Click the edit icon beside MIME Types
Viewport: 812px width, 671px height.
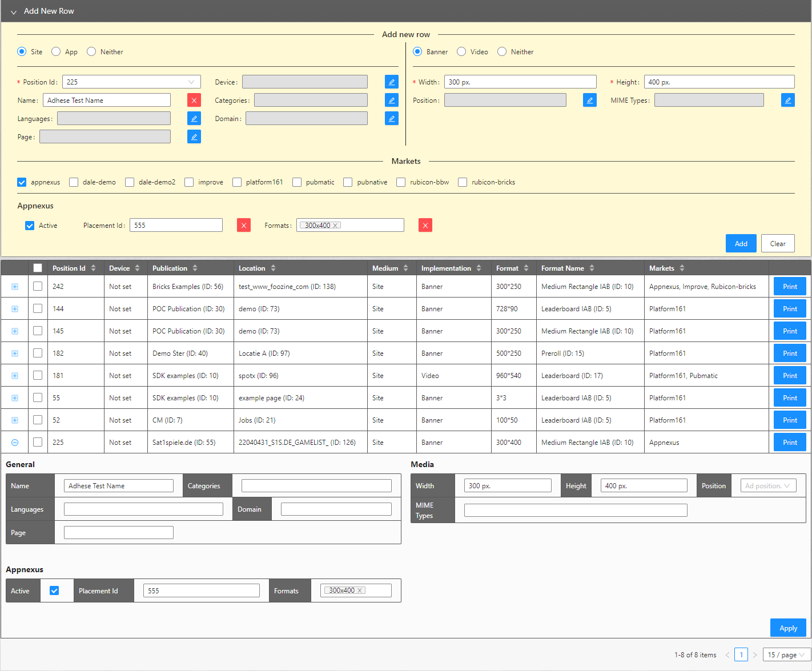(787, 101)
